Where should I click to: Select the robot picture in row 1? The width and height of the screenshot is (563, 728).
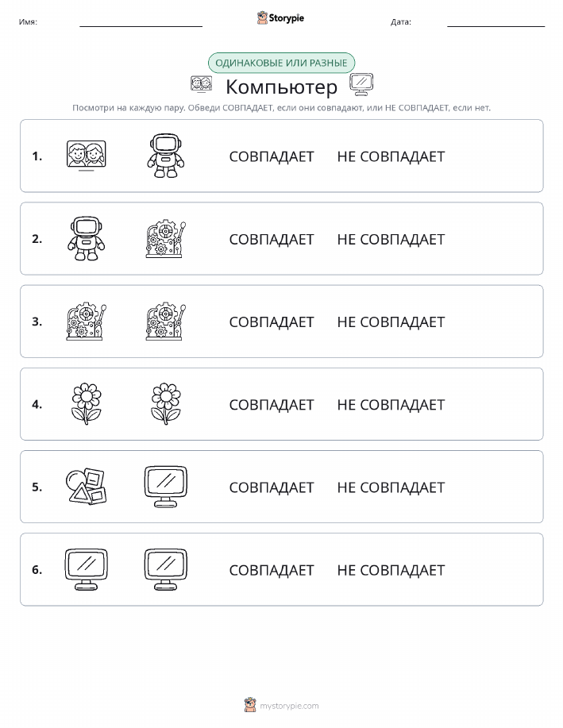[x=165, y=156]
